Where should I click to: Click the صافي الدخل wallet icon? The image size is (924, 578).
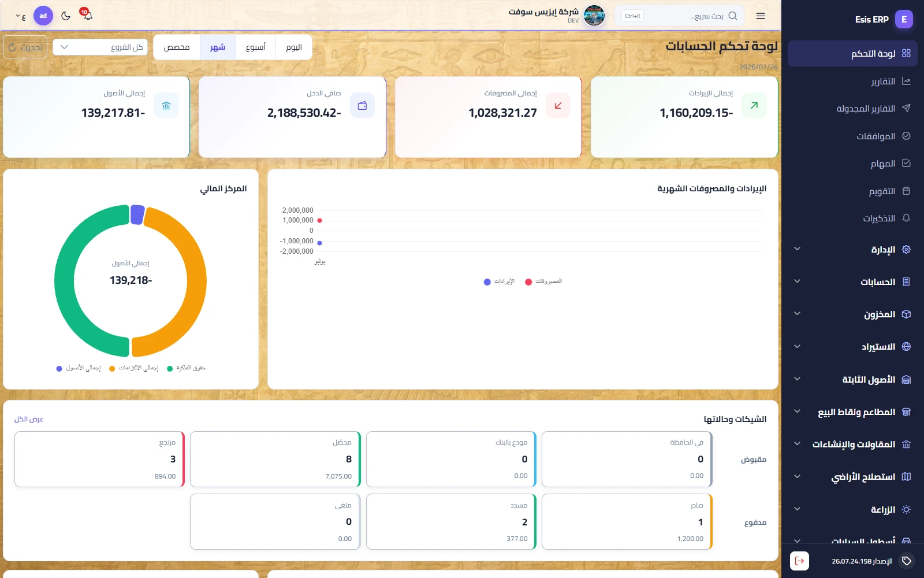[362, 105]
